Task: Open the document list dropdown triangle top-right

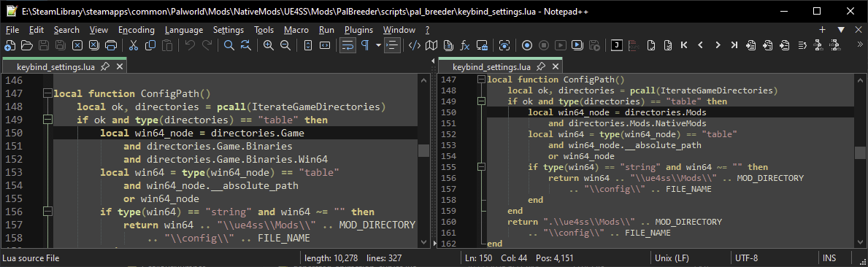Action: [842, 30]
